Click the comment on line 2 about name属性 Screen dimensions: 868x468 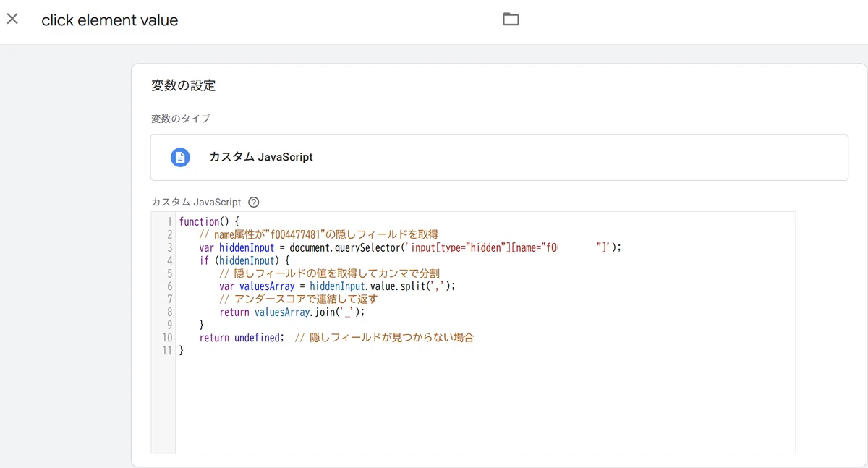coord(319,234)
